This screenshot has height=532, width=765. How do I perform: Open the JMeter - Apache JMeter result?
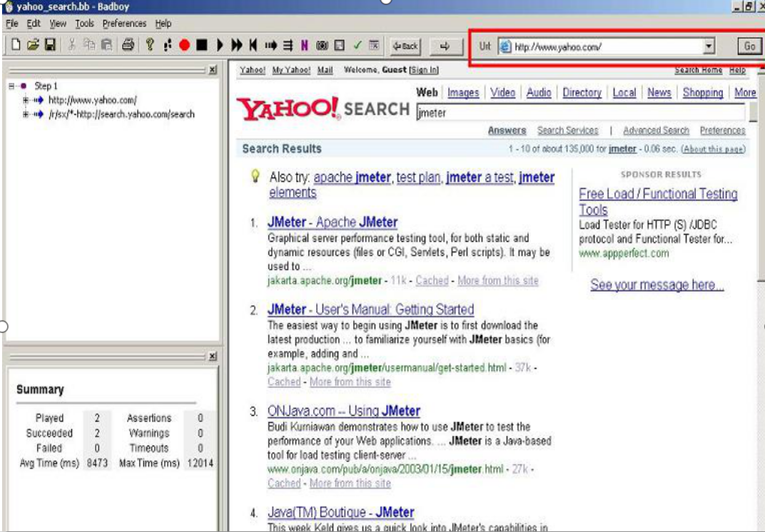point(333,222)
